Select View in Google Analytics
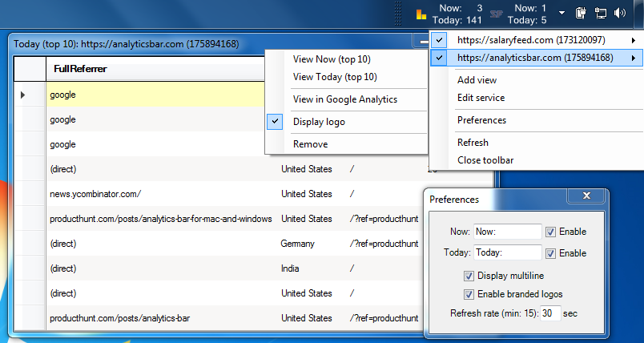Viewport: 644px width, 343px height. 345,99
